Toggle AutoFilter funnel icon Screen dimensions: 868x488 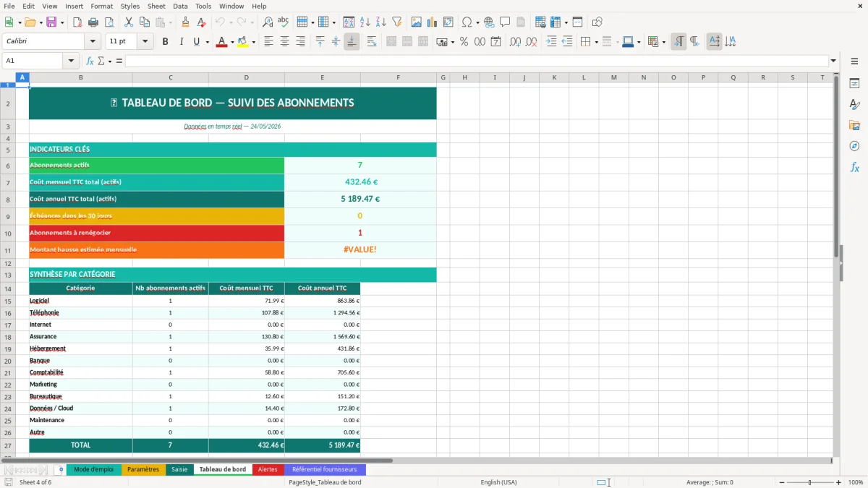(x=396, y=22)
